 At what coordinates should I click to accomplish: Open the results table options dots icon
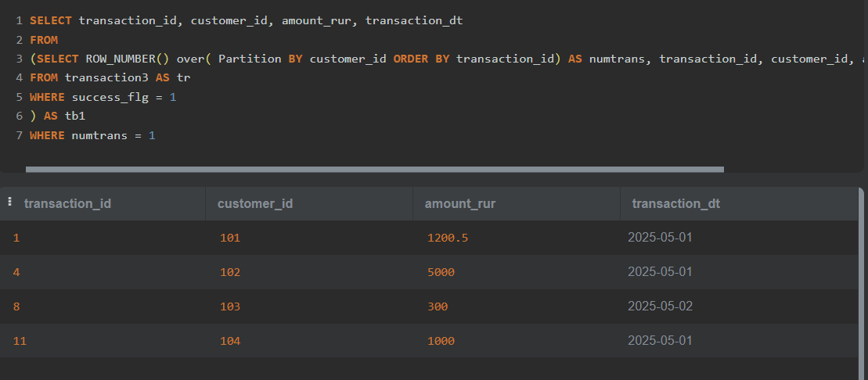point(9,202)
